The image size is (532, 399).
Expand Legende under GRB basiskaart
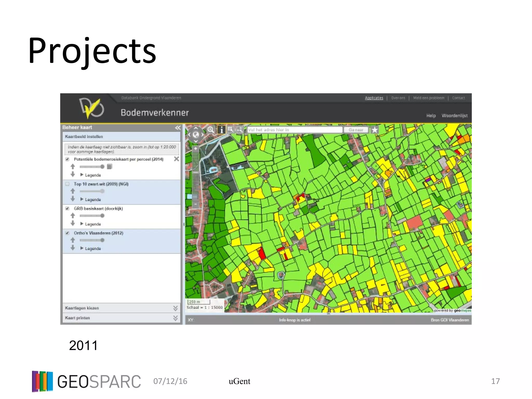coord(90,224)
